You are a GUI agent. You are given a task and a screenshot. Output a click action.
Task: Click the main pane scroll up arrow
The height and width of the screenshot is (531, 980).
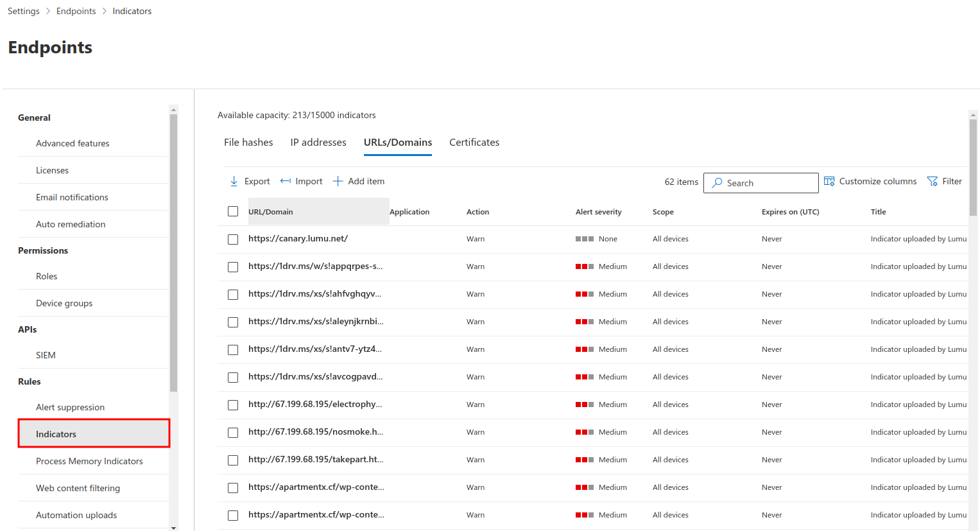[973, 115]
